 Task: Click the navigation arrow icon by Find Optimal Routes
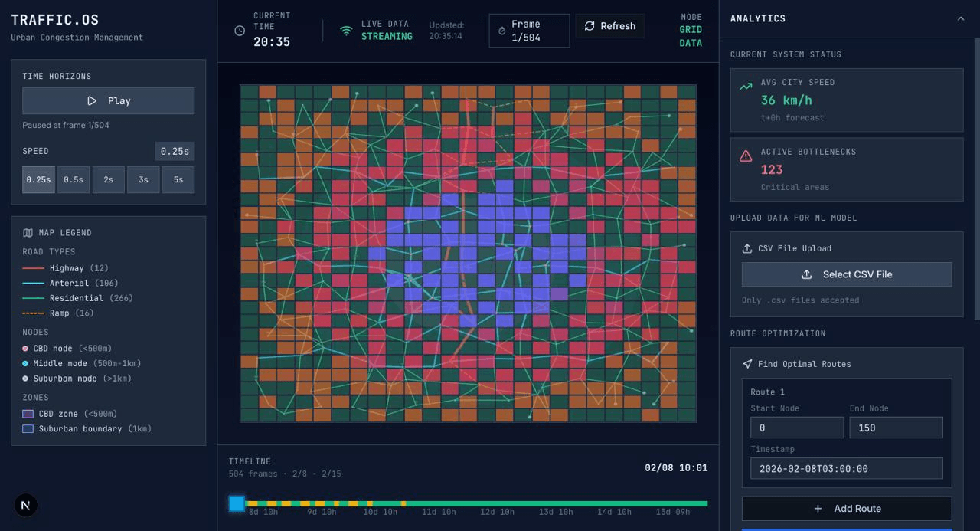(747, 364)
